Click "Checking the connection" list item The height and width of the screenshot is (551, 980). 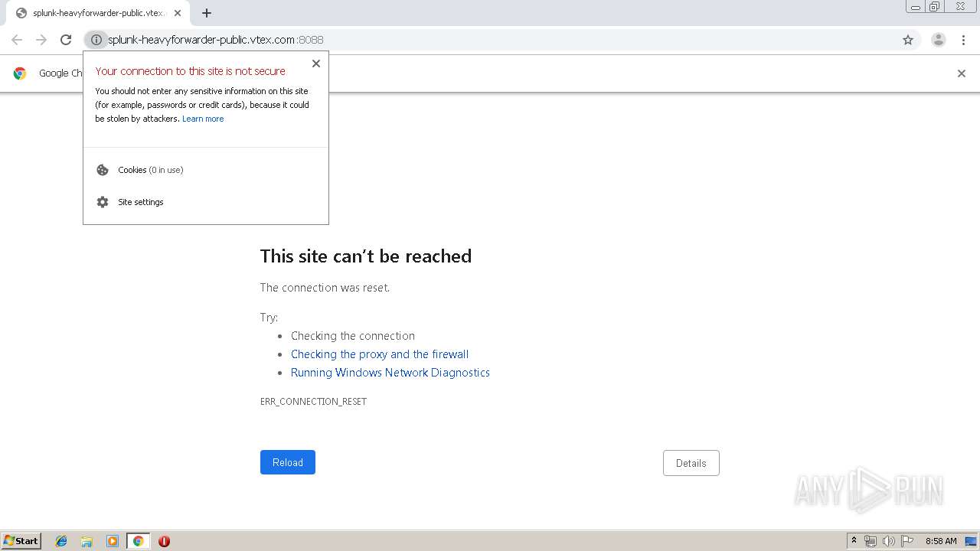click(x=353, y=336)
